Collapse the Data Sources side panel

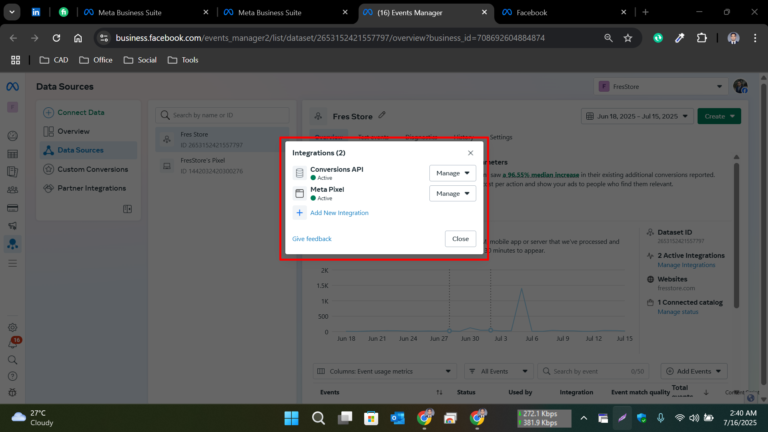(127, 209)
